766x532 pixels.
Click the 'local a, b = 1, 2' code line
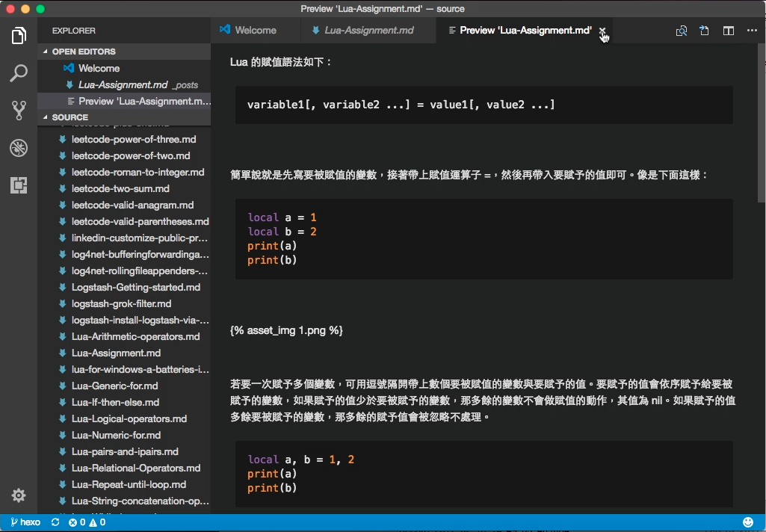pos(301,460)
